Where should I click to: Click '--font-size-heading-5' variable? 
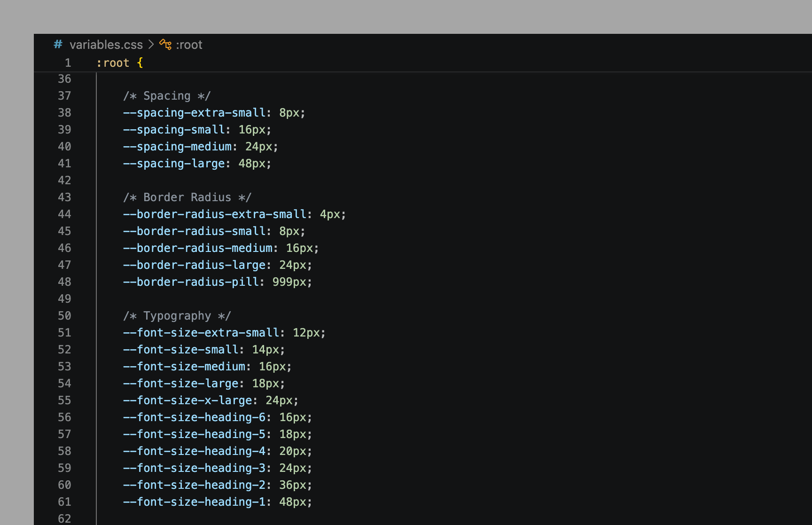pos(195,434)
